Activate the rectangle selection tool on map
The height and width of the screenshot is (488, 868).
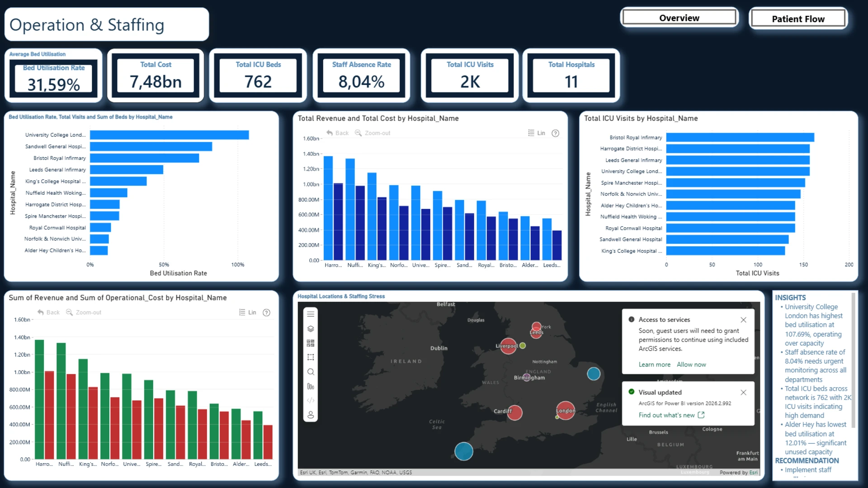[x=311, y=357]
